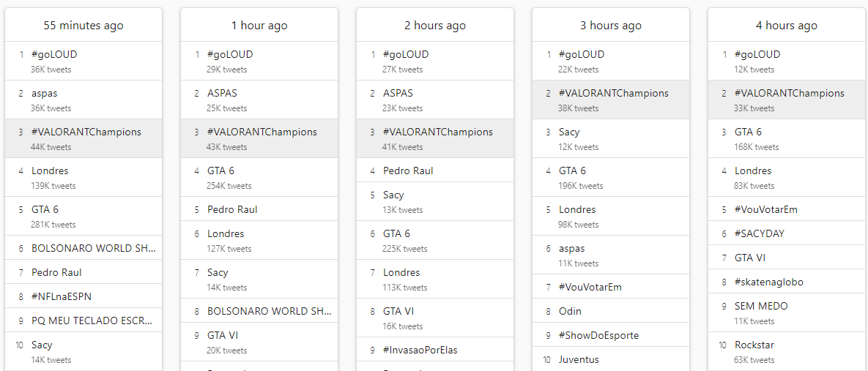Click #VALORANTChampions in the 1 hour ago list
Image resolution: width=868 pixels, height=371 pixels.
261,132
